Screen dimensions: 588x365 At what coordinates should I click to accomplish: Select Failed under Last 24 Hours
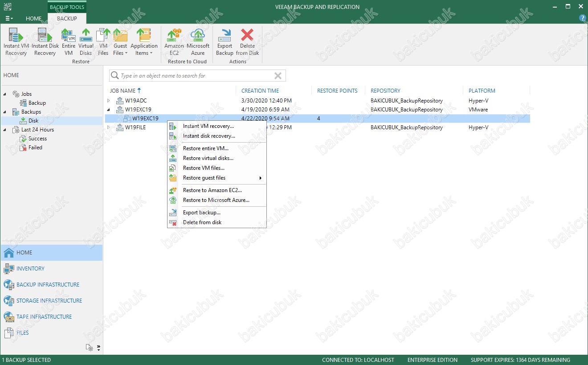pyautogui.click(x=35, y=148)
